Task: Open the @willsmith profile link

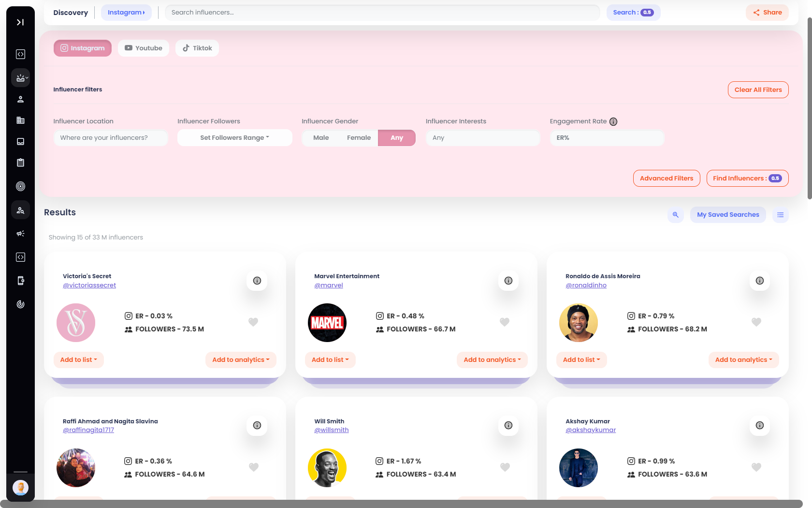Action: (332, 430)
